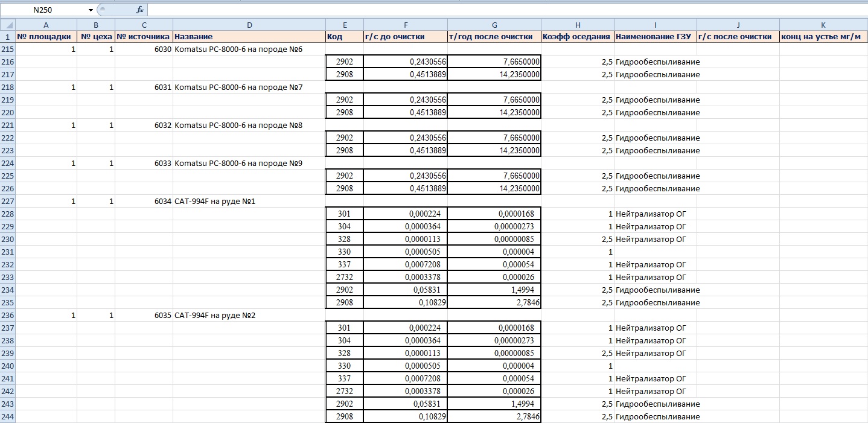Open the Name Box dropdown arrow
The width and height of the screenshot is (868, 423).
coord(91,10)
